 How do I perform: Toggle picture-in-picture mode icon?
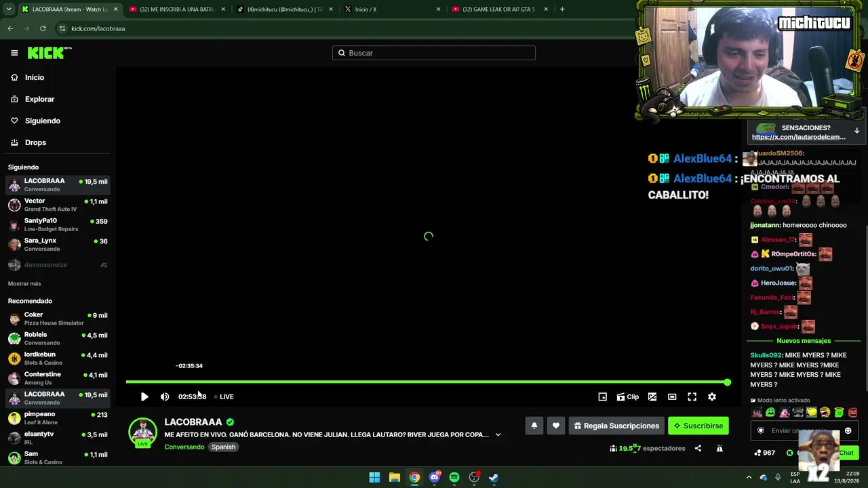[x=652, y=397]
